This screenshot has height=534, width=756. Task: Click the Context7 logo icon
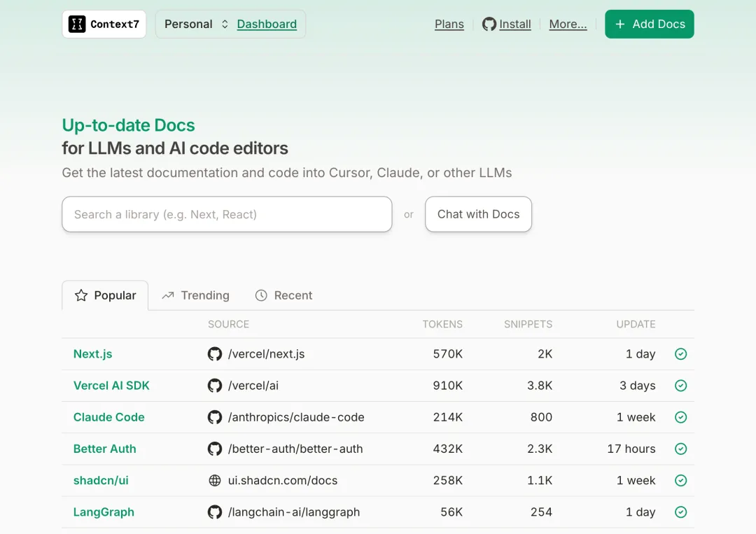[77, 24]
